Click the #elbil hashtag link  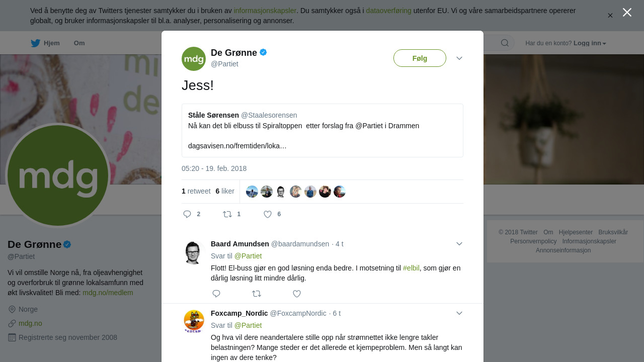(411, 268)
